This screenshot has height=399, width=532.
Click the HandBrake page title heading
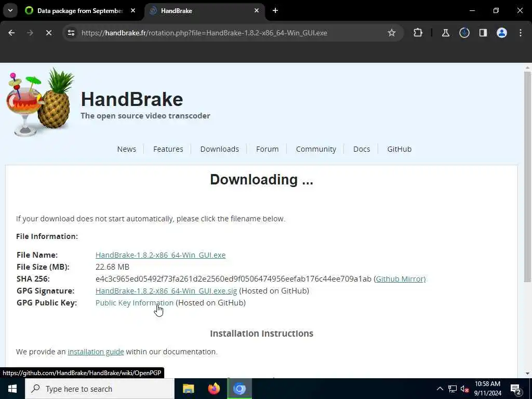pyautogui.click(x=132, y=99)
